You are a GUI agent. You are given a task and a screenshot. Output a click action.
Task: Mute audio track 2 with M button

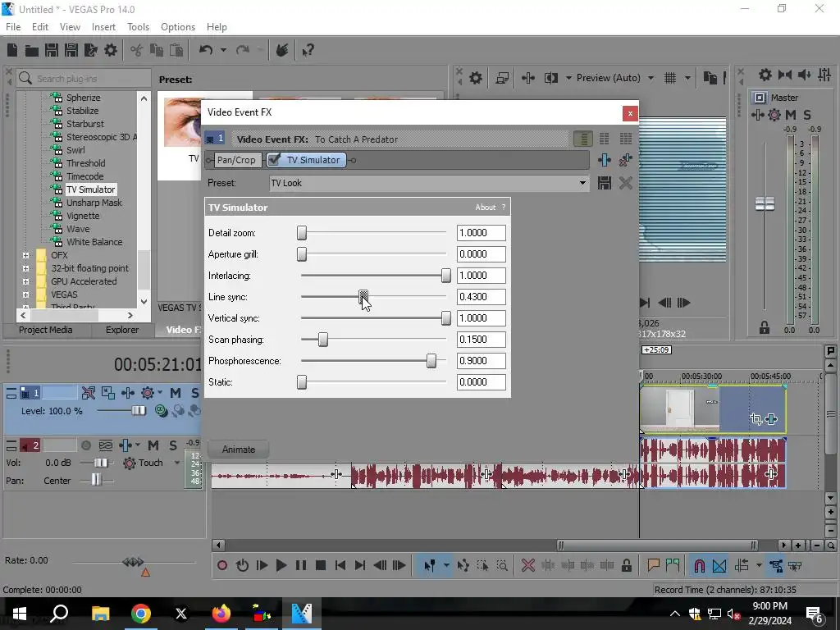153,445
